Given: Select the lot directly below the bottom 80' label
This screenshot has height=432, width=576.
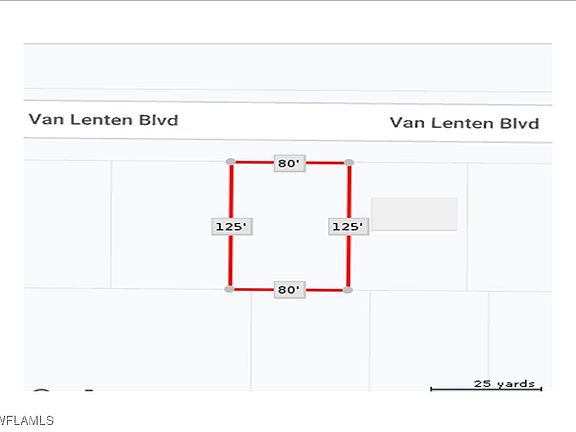Looking at the screenshot, I should pos(310,342).
